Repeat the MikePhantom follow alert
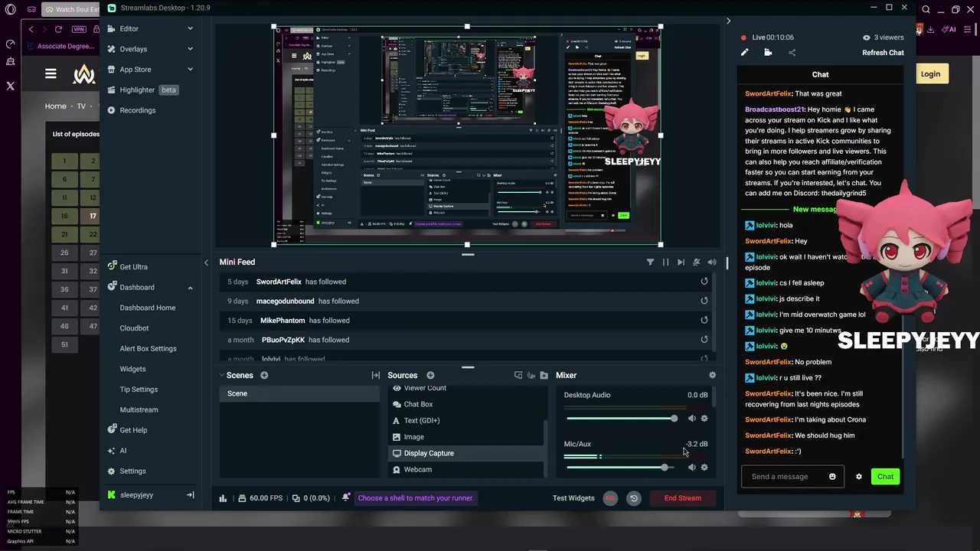980x551 pixels. (704, 320)
